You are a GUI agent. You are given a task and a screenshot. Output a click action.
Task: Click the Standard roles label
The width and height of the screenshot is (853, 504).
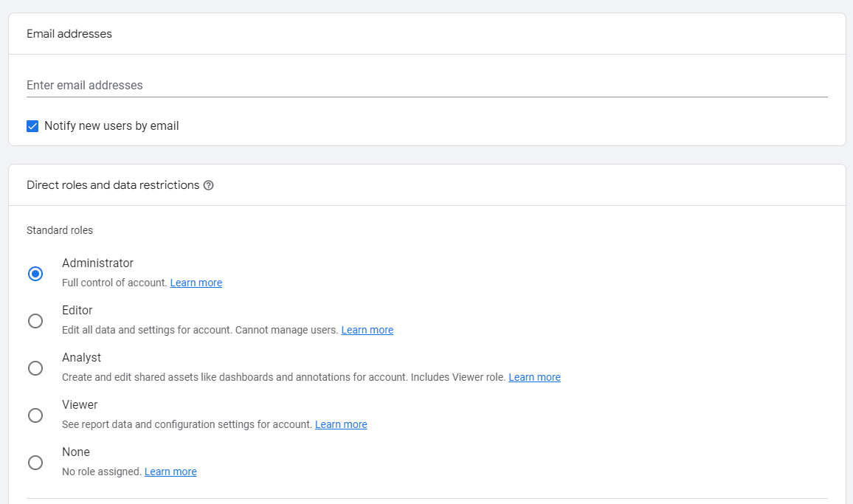coord(60,230)
